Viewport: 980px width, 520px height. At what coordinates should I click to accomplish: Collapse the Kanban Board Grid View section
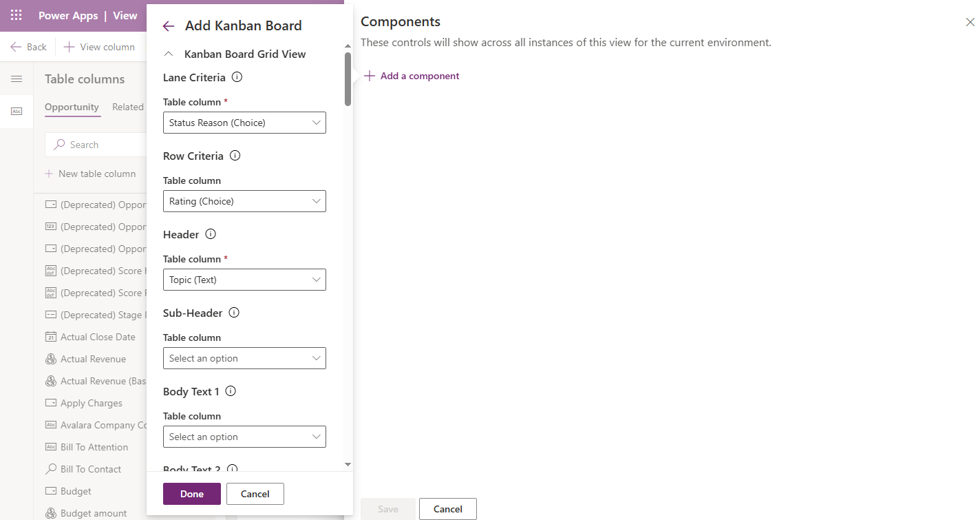[169, 54]
